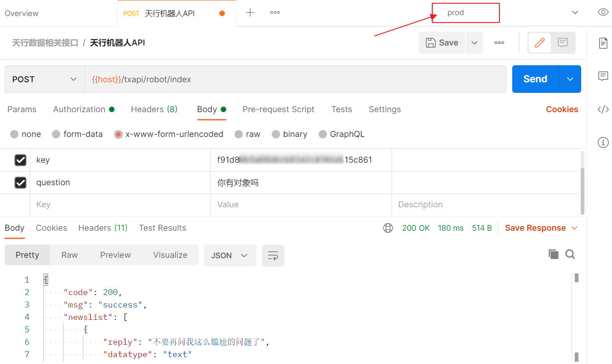Click the Send button
The width and height of the screenshot is (612, 364).
[x=535, y=79]
